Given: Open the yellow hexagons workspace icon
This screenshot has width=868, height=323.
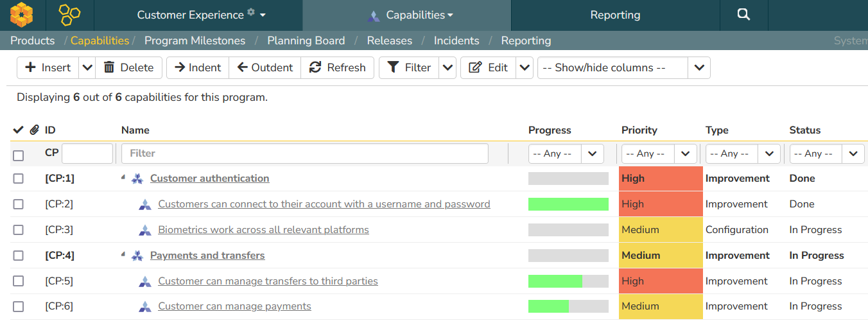Looking at the screenshot, I should click(69, 15).
